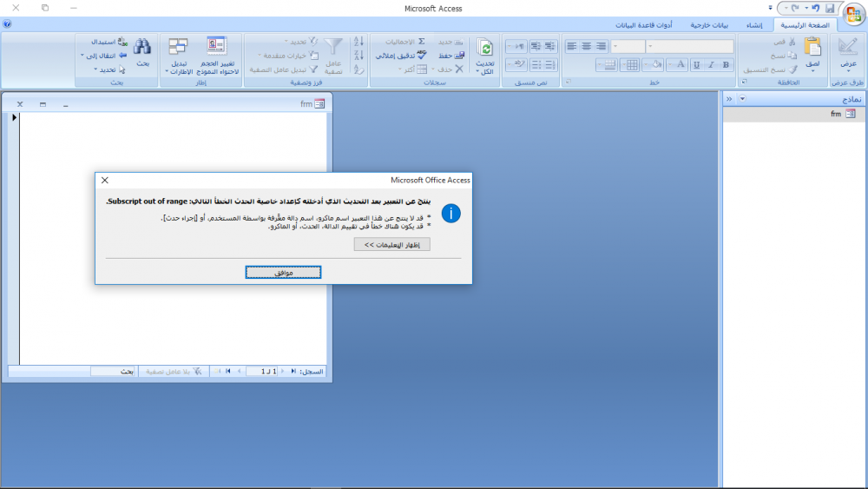Select align text left button
The height and width of the screenshot is (489, 868).
571,47
